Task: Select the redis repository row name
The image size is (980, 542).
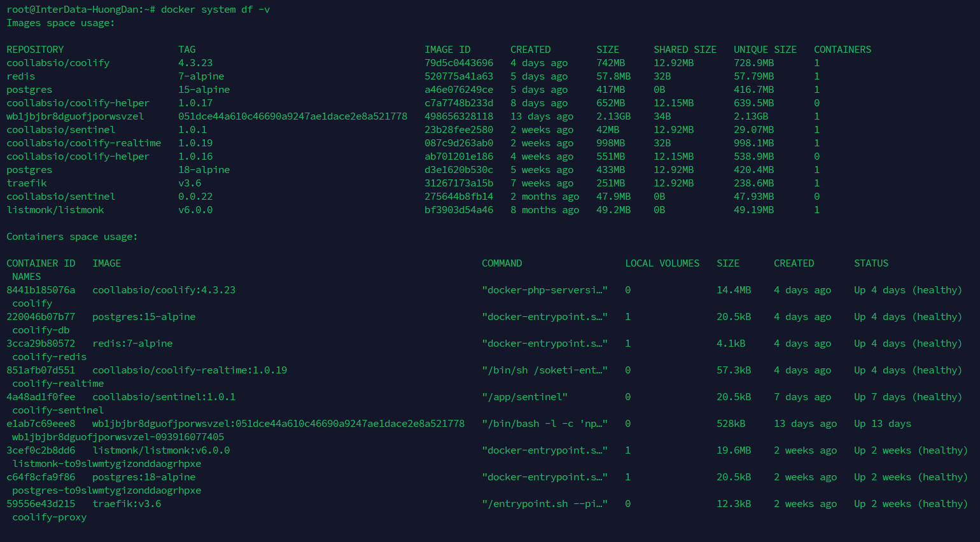Action: point(20,76)
